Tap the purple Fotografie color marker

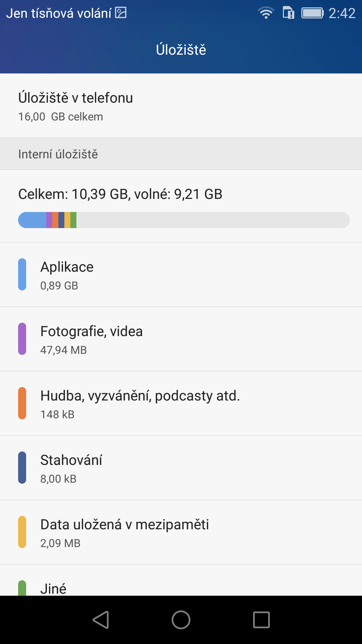tap(22, 339)
